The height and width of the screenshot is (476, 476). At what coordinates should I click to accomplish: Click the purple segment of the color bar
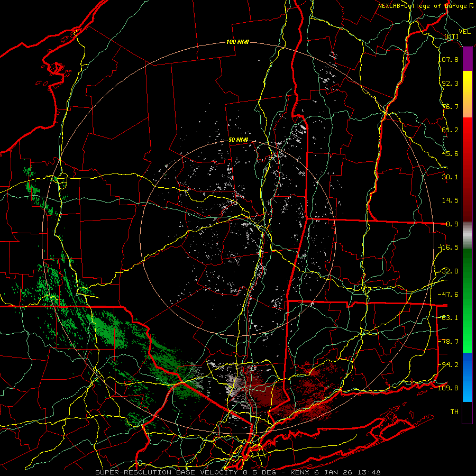(x=467, y=59)
